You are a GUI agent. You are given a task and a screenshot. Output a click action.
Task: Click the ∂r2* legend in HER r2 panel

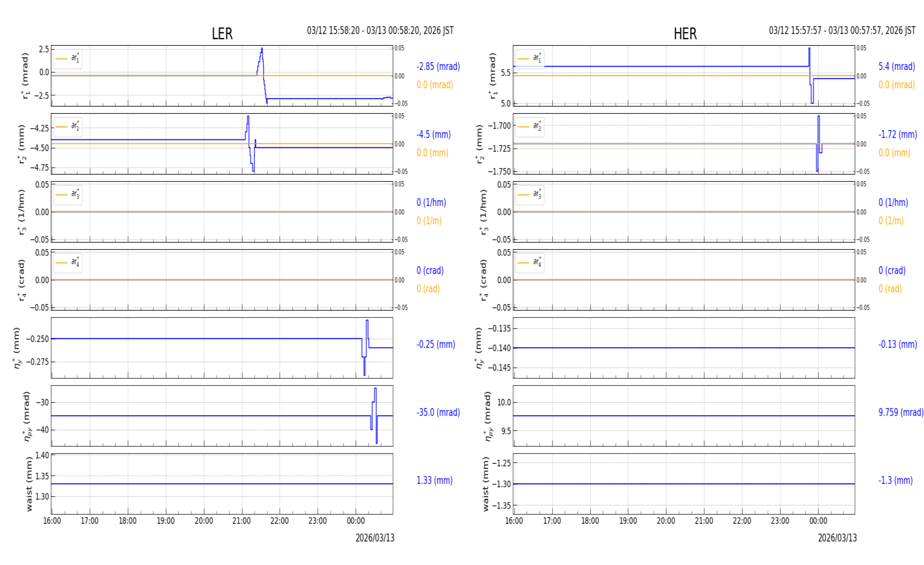pyautogui.click(x=530, y=127)
